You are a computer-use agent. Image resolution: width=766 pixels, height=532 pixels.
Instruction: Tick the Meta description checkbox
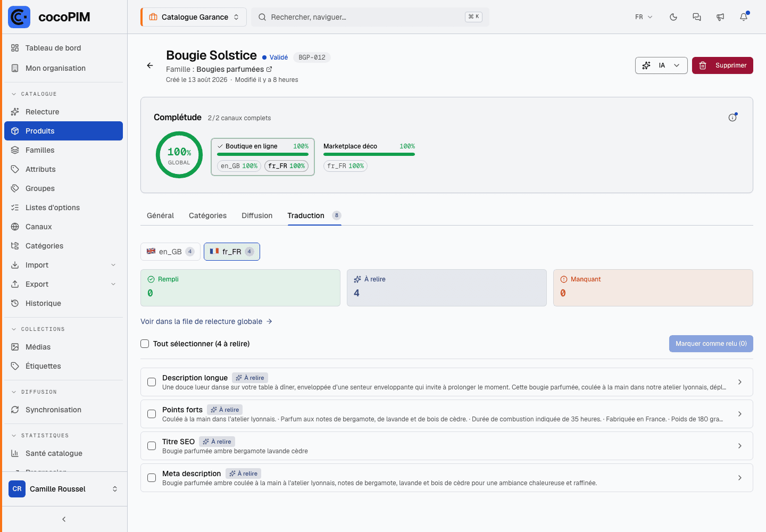pos(152,478)
